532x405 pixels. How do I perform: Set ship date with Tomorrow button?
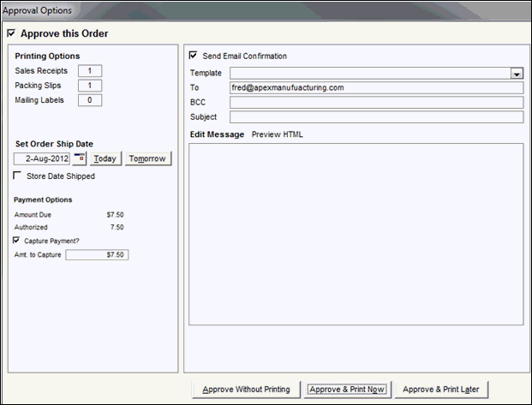148,158
